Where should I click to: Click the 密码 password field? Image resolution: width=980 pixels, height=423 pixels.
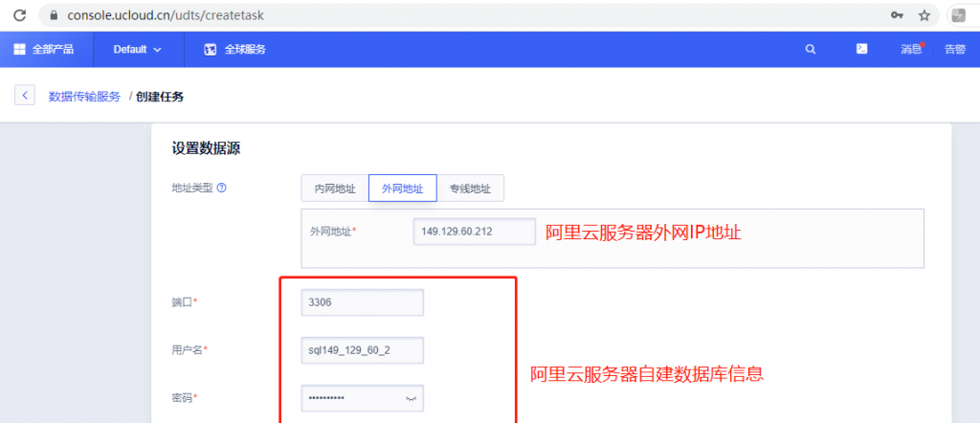click(x=363, y=398)
